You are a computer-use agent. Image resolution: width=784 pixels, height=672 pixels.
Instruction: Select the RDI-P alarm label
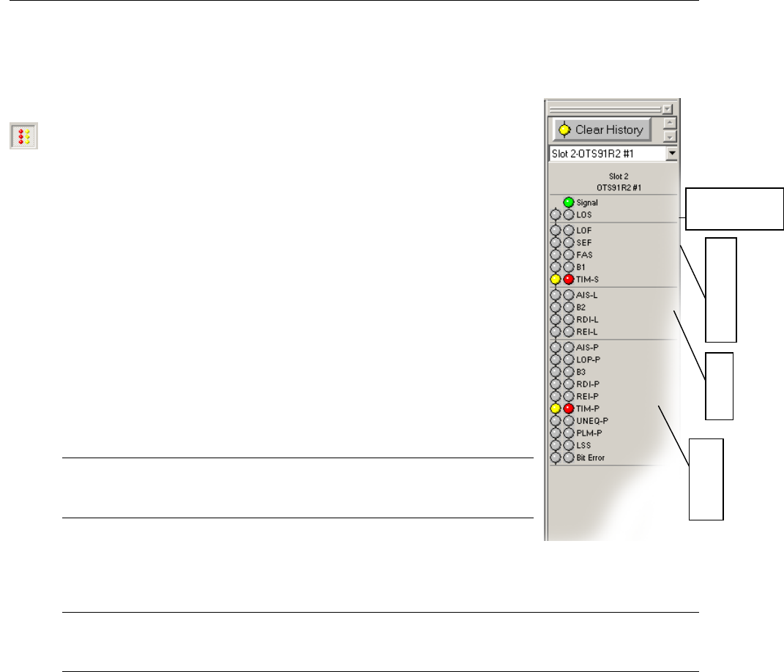588,384
